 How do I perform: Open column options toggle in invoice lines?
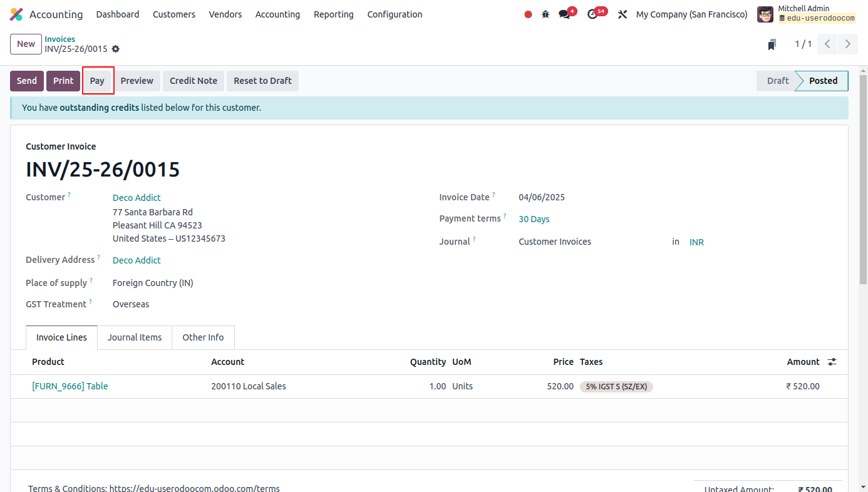tap(832, 362)
